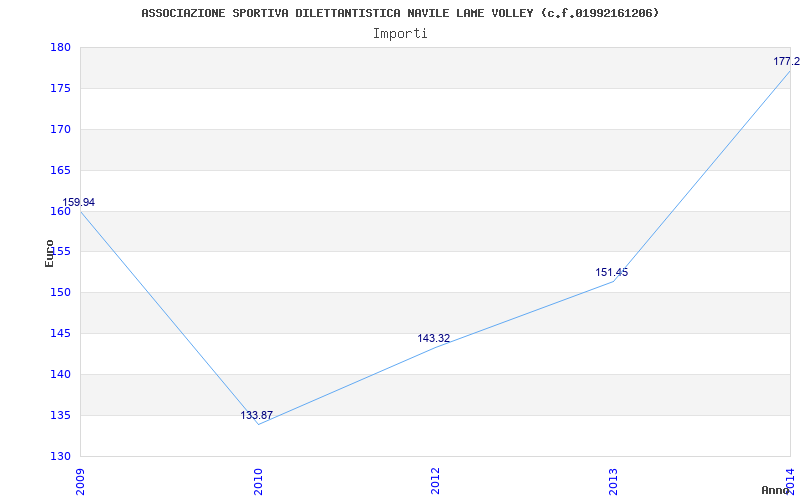The image size is (800, 500).
Task: Click the 160 y-axis tick label
Action: click(x=60, y=211)
